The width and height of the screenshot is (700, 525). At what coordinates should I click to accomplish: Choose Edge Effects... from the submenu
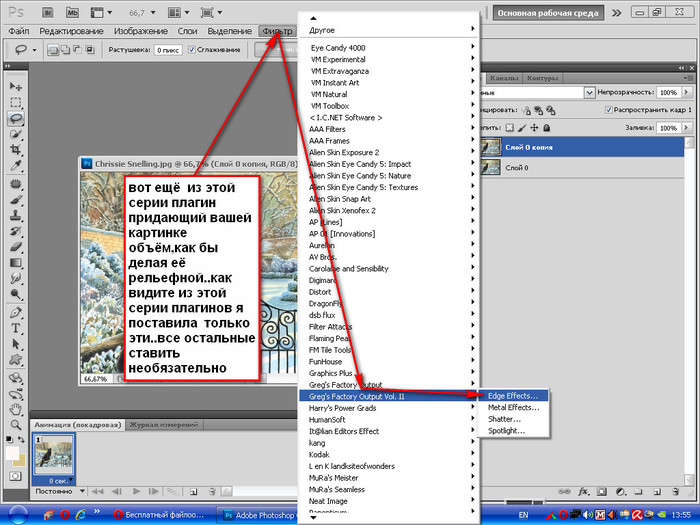coord(513,396)
